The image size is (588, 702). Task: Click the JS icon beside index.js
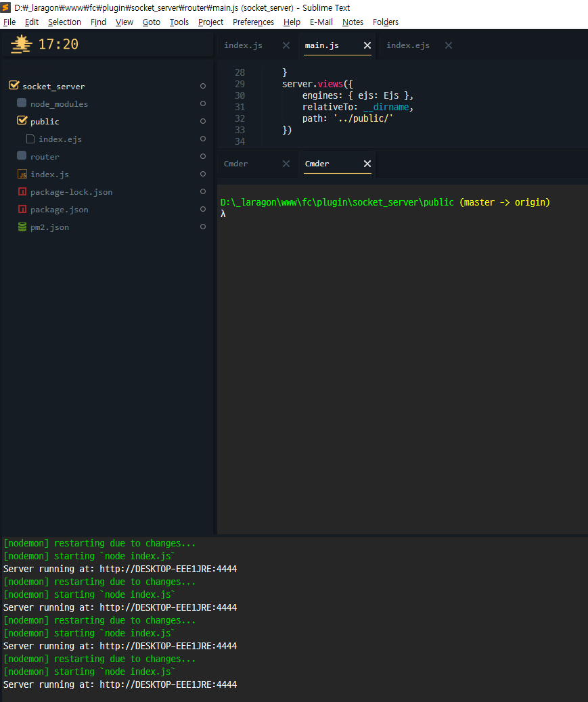[21, 174]
